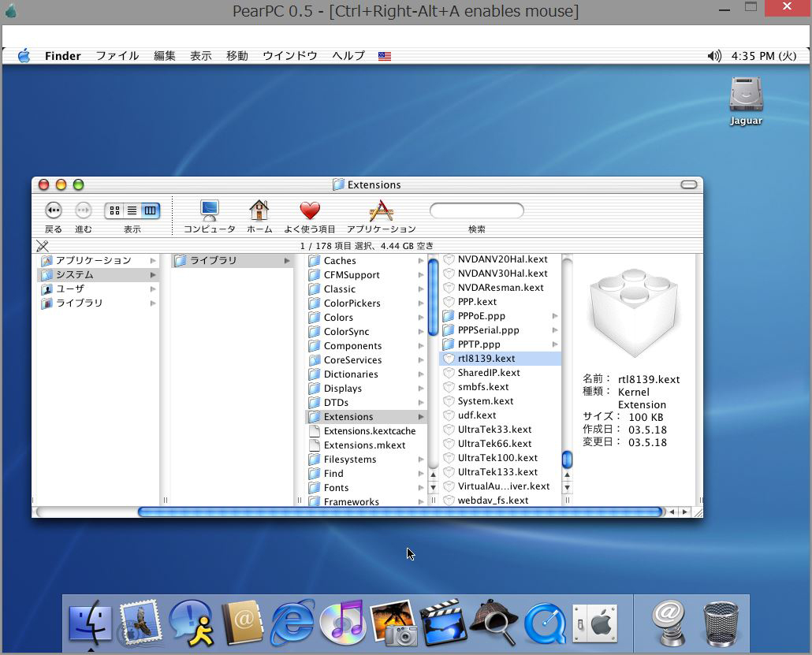
Task: Click the horizontal scrollbar thumb
Action: point(400,512)
